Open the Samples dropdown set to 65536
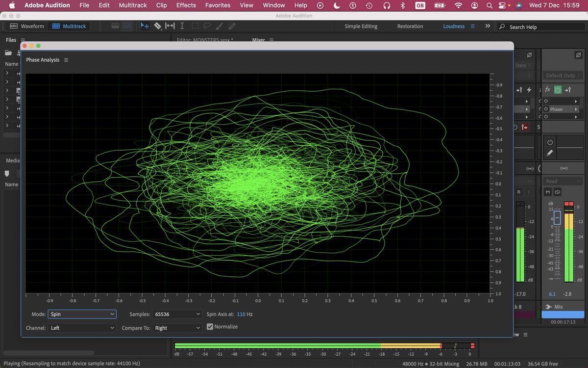 coord(177,314)
